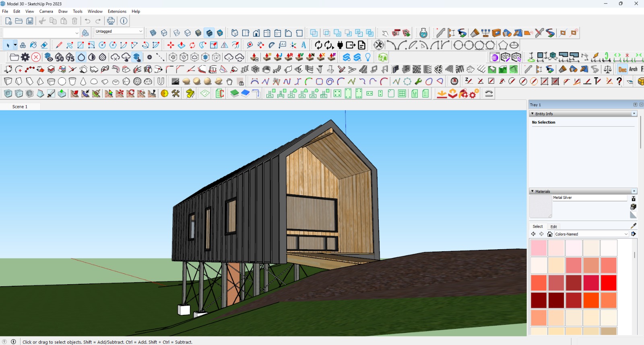Undo the last action
The width and height of the screenshot is (644, 345).
87,21
